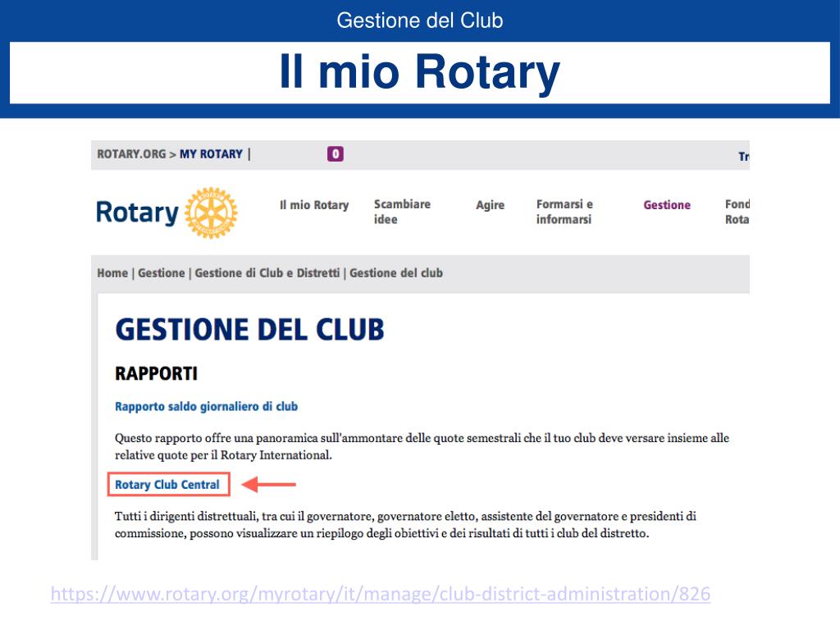Click the Rotary wheel logo

click(211, 212)
